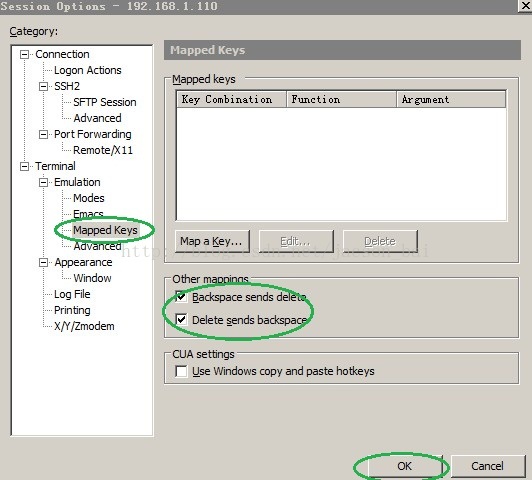
Task: Select the Remote/X11 category
Action: point(103,150)
